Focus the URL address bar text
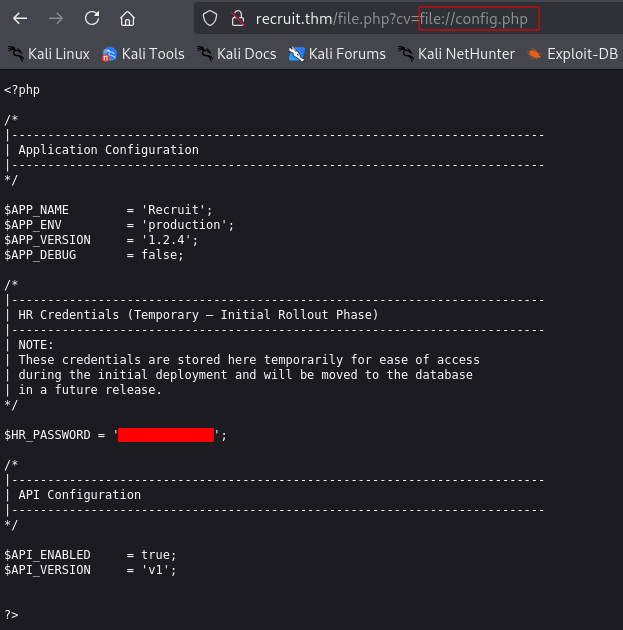The height and width of the screenshot is (630, 623). [x=392, y=19]
